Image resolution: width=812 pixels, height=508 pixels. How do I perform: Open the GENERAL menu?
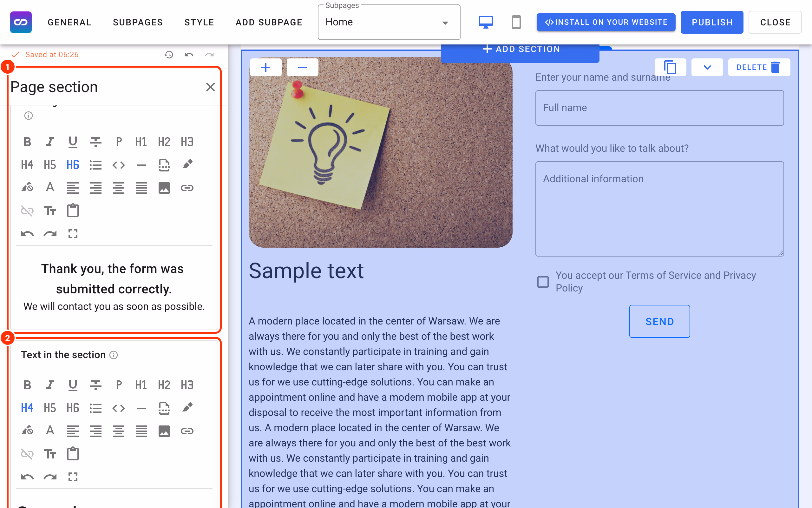(x=69, y=22)
